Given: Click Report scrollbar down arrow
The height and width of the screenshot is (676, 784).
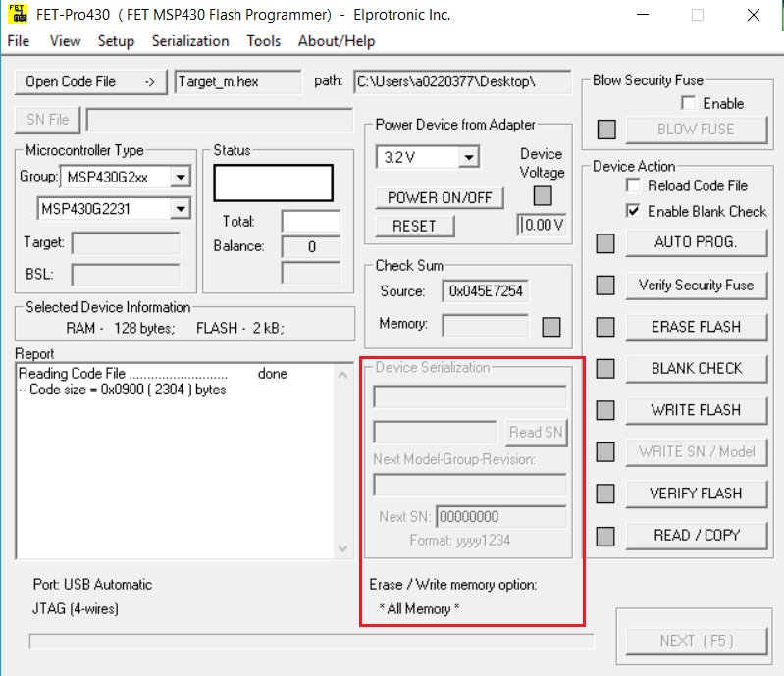Looking at the screenshot, I should (343, 548).
